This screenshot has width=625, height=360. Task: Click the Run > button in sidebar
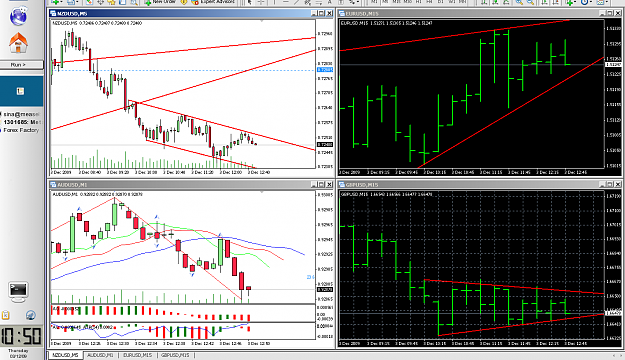click(21, 65)
